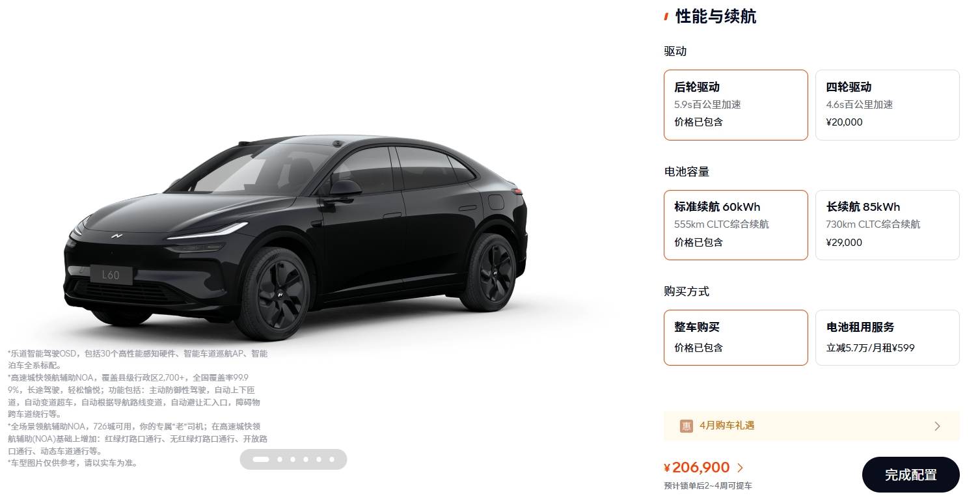The image size is (980, 501).
Task: Expand price details arrow next to ¥206,900
Action: coord(740,468)
